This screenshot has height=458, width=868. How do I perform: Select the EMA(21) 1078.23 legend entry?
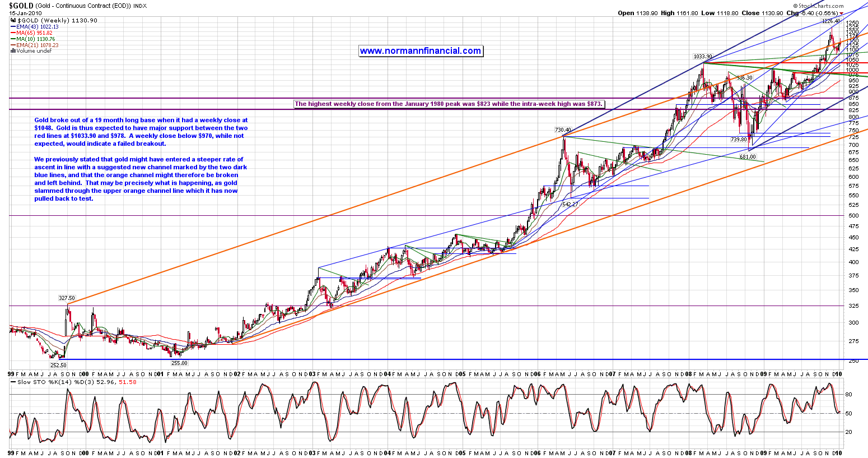coord(38,45)
